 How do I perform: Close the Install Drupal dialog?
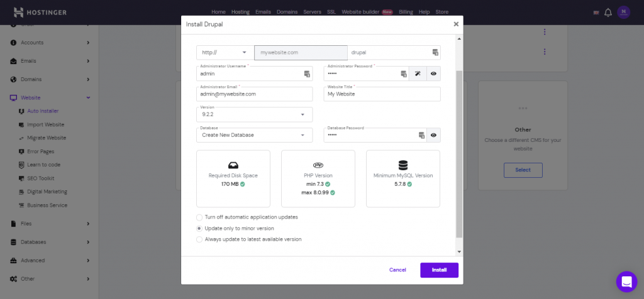point(456,24)
